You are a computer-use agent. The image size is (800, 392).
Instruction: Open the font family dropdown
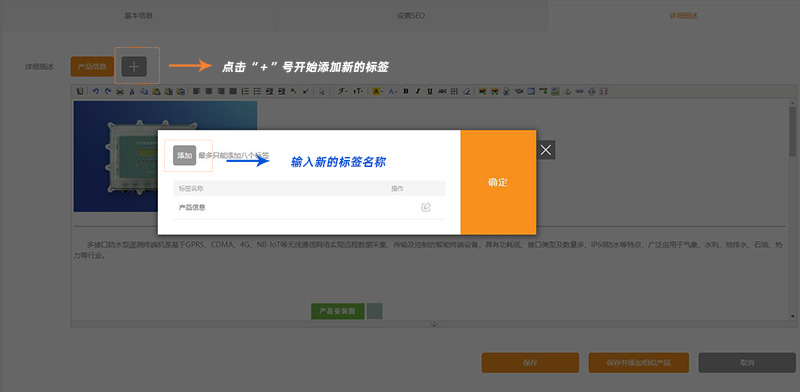click(342, 91)
